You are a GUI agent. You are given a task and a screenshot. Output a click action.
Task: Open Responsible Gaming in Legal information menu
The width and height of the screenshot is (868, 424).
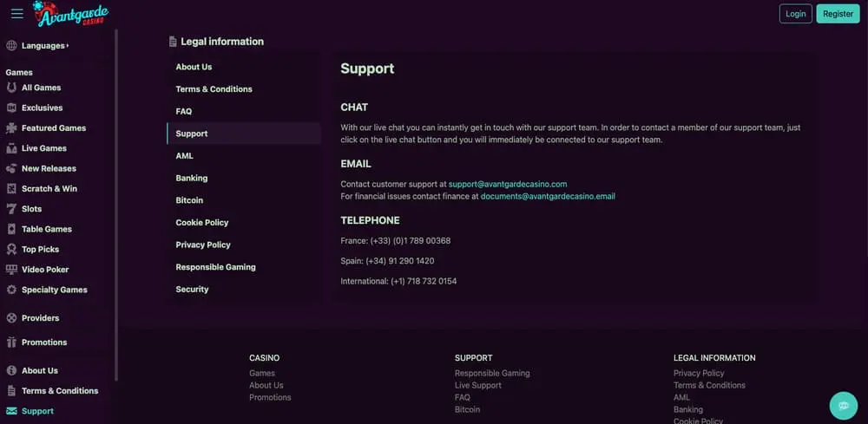pos(216,267)
